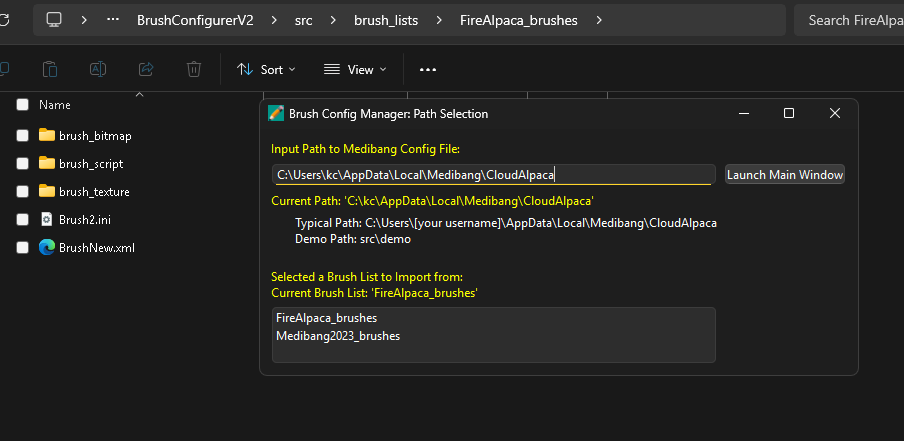Go to brush_lists breadcrumb folder
This screenshot has height=441, width=904.
(386, 20)
